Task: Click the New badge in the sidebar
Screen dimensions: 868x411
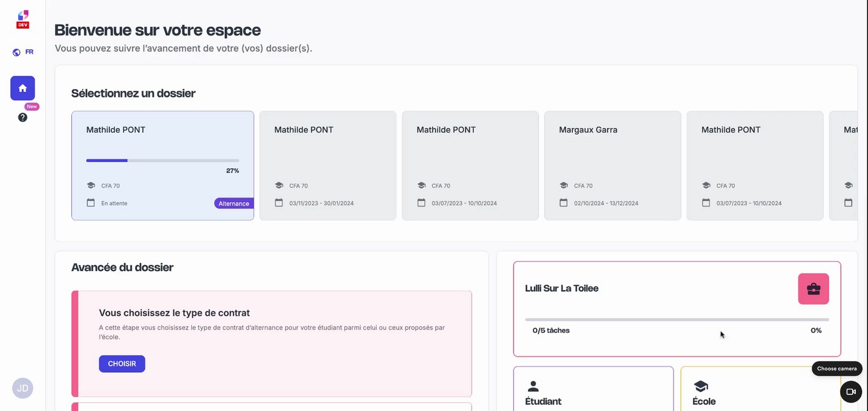Action: click(x=32, y=107)
